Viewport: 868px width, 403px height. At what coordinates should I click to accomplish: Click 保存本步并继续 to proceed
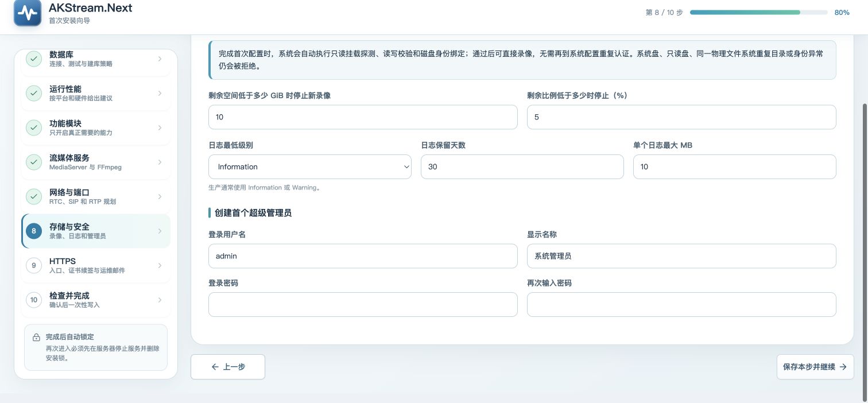[x=815, y=367]
